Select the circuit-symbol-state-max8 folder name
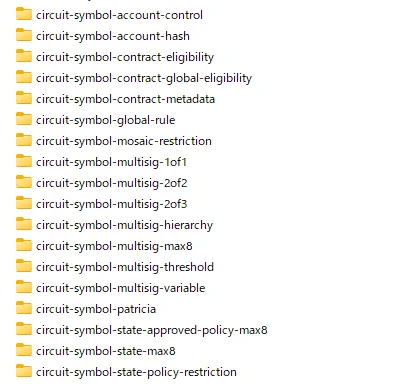 point(106,351)
